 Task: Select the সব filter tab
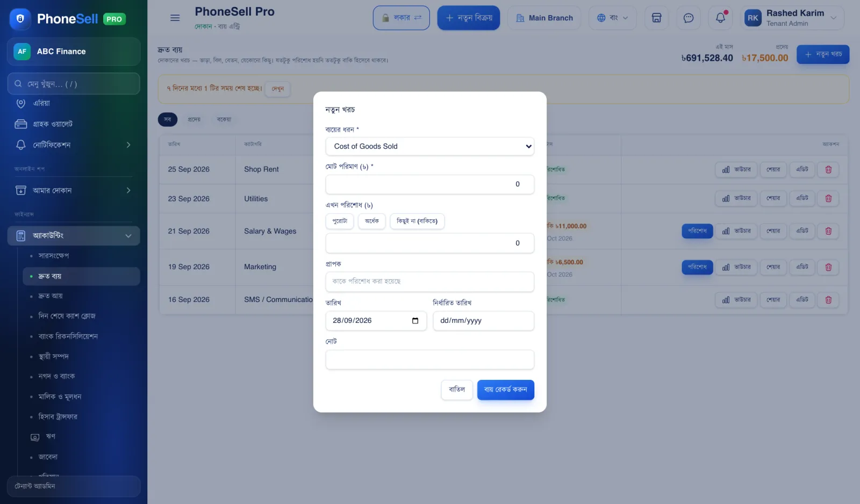pyautogui.click(x=167, y=119)
